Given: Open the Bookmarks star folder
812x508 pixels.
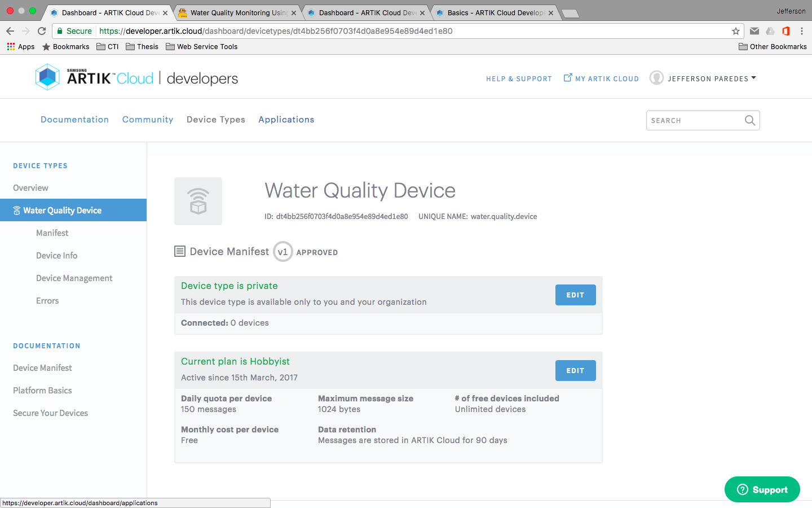Looking at the screenshot, I should pos(65,47).
